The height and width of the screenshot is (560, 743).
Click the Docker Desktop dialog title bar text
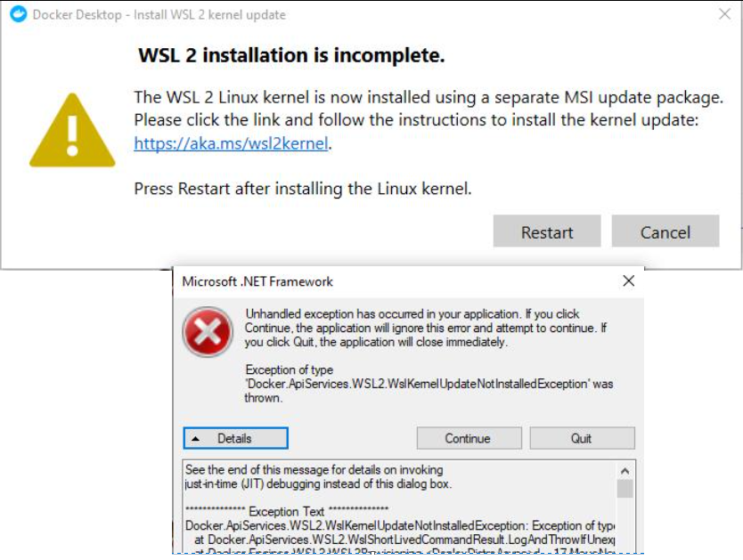click(159, 15)
